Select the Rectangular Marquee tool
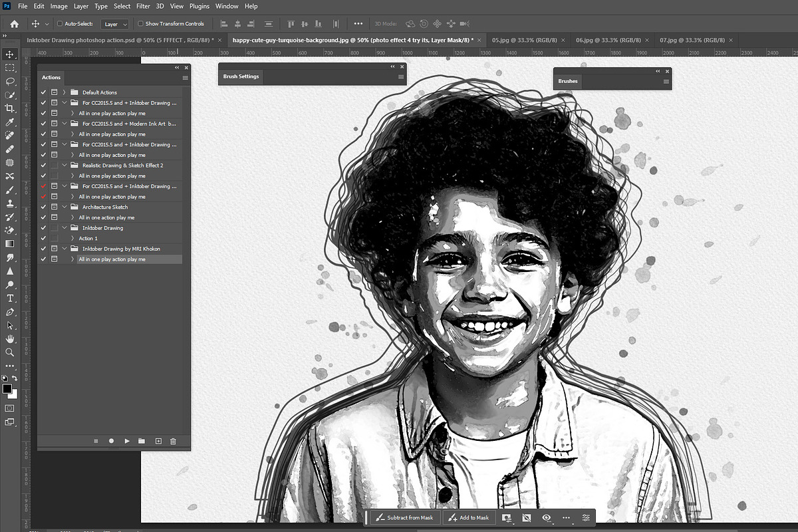 pyautogui.click(x=10, y=68)
